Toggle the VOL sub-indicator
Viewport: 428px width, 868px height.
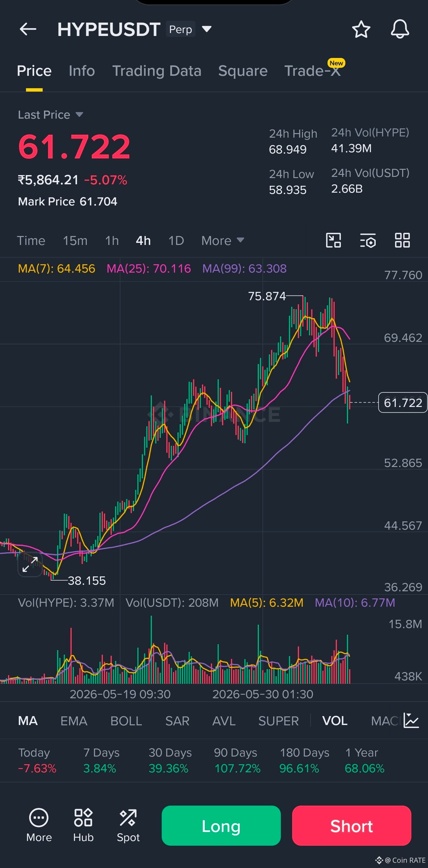[335, 721]
